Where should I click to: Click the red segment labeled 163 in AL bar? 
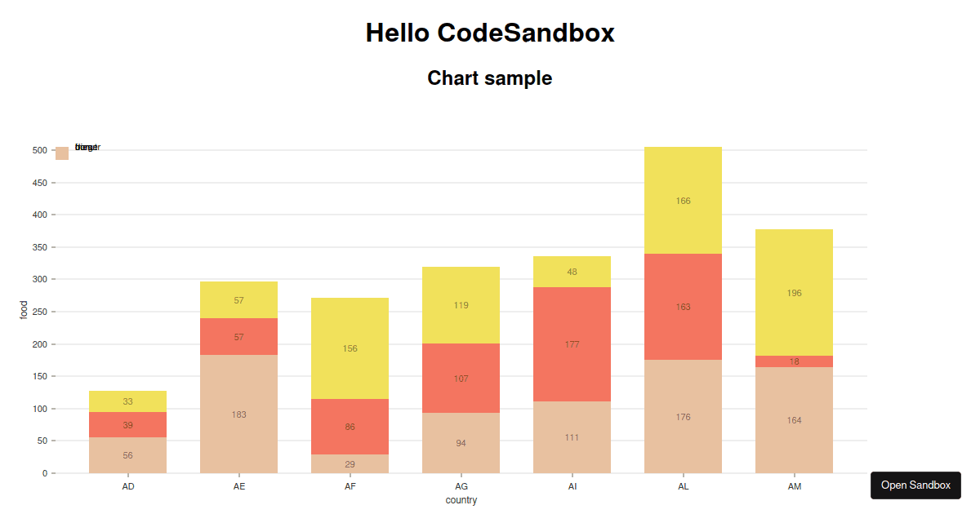click(x=683, y=308)
